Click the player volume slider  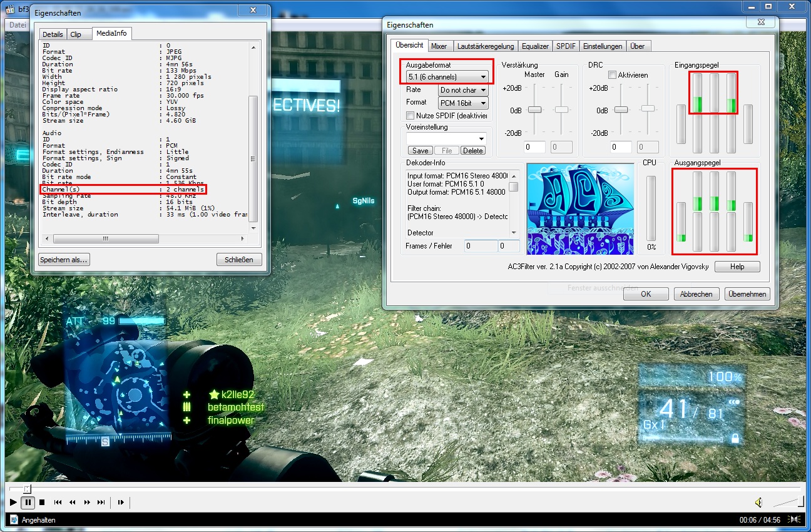point(788,502)
